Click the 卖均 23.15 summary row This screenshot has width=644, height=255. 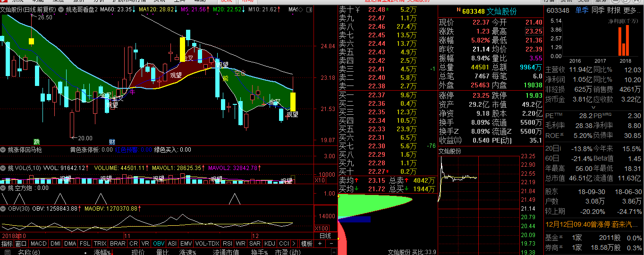coord(388,180)
